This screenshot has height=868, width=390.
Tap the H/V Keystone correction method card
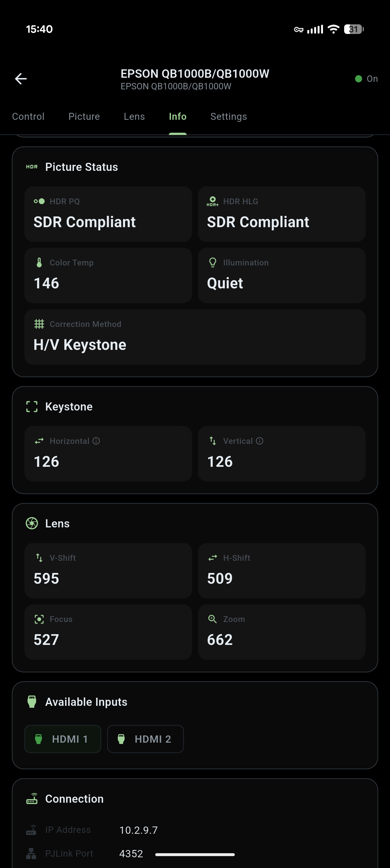pyautogui.click(x=195, y=337)
